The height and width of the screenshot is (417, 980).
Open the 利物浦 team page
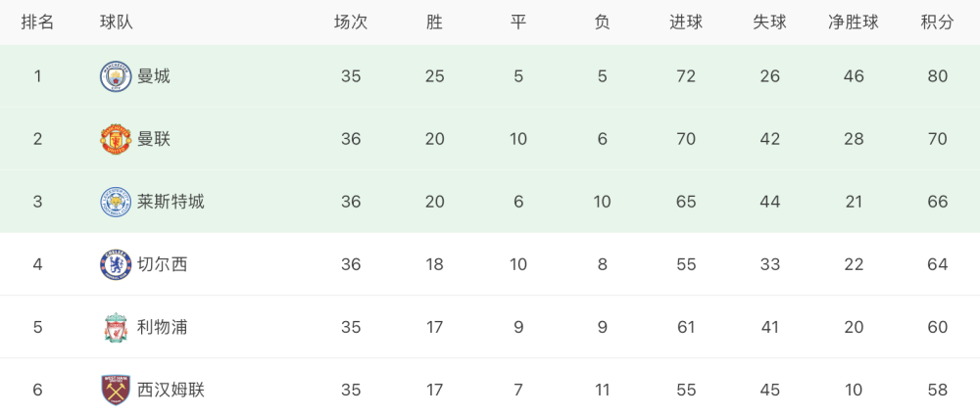(163, 327)
